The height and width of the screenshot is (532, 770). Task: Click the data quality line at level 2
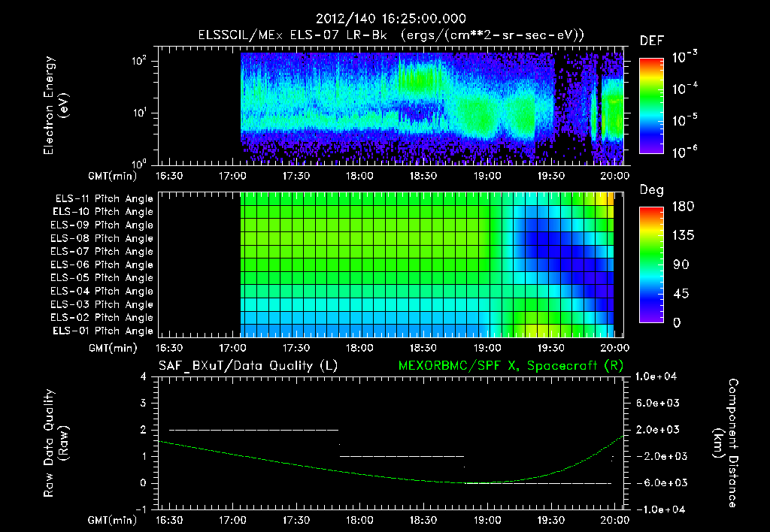pyautogui.click(x=254, y=430)
